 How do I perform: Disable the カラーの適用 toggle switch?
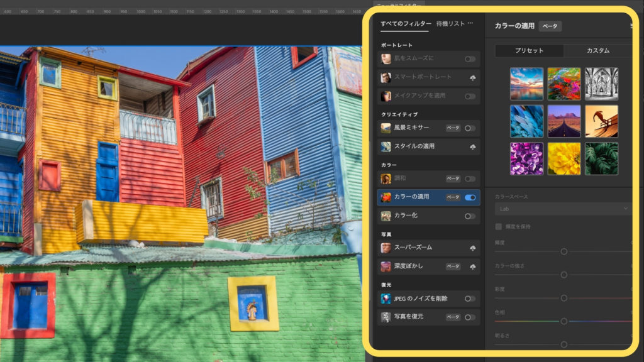[x=470, y=197]
